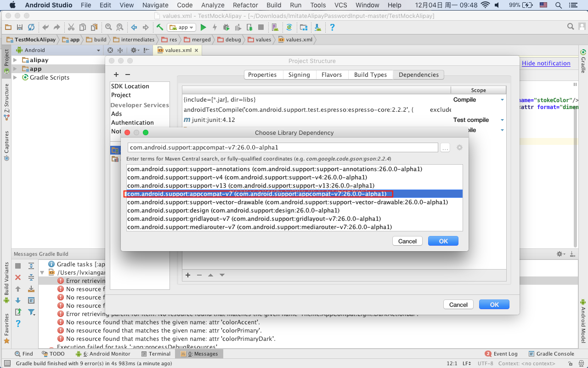Open the Refactor menu
Screen dimensions: 588x368
coord(245,5)
